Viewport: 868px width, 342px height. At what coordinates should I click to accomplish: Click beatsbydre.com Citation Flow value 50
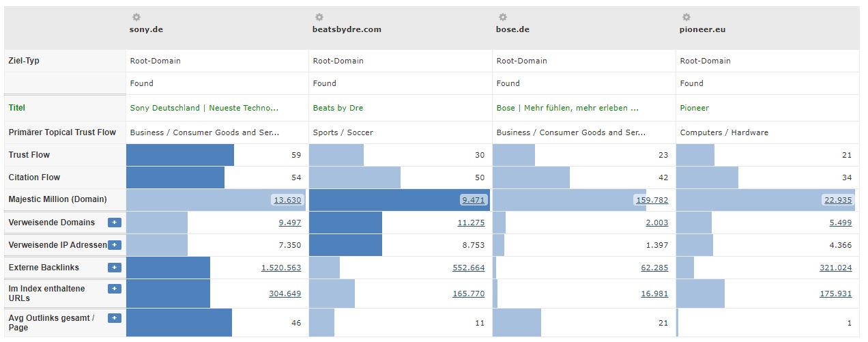tap(480, 177)
